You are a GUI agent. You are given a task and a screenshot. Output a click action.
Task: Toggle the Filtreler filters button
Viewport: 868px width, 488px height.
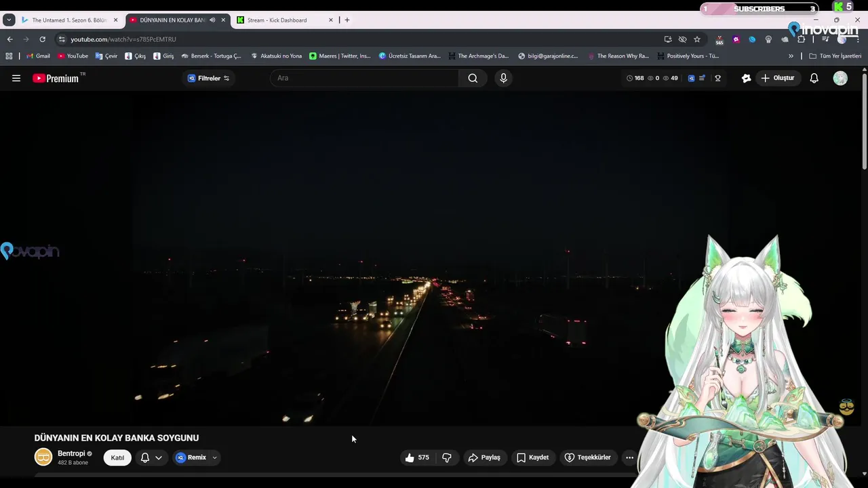pyautogui.click(x=209, y=78)
